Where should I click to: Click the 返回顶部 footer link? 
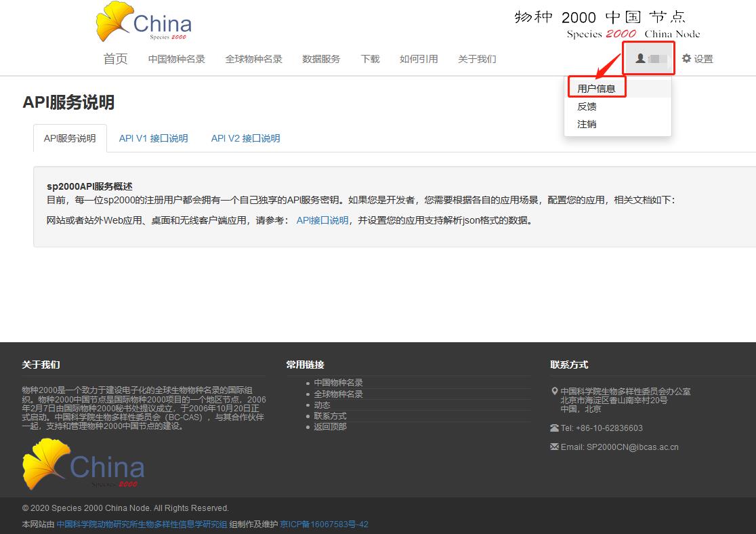pos(330,426)
